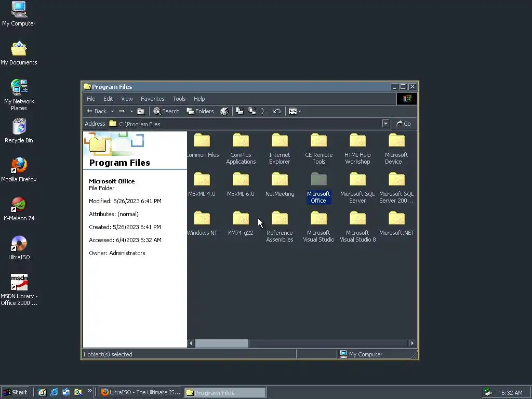Click the horizontal scrollbar right arrow

(412, 343)
